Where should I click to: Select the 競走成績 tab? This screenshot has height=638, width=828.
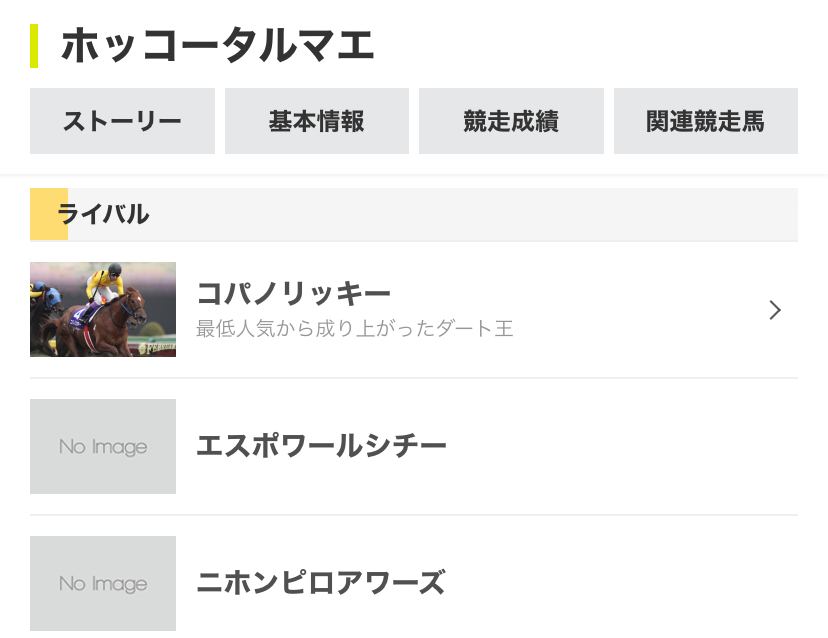click(x=511, y=121)
